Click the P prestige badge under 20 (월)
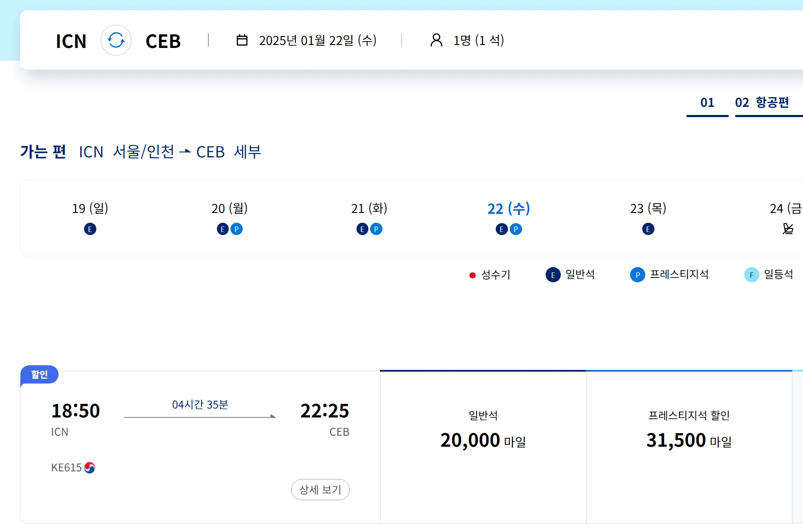The image size is (803, 532). pos(236,229)
